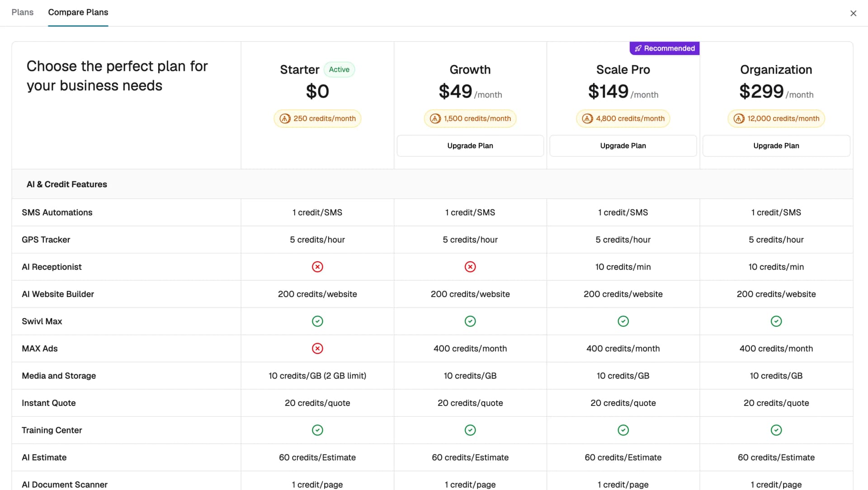Click the Recommended rocket badge
The width and height of the screenshot is (868, 490).
tap(665, 48)
